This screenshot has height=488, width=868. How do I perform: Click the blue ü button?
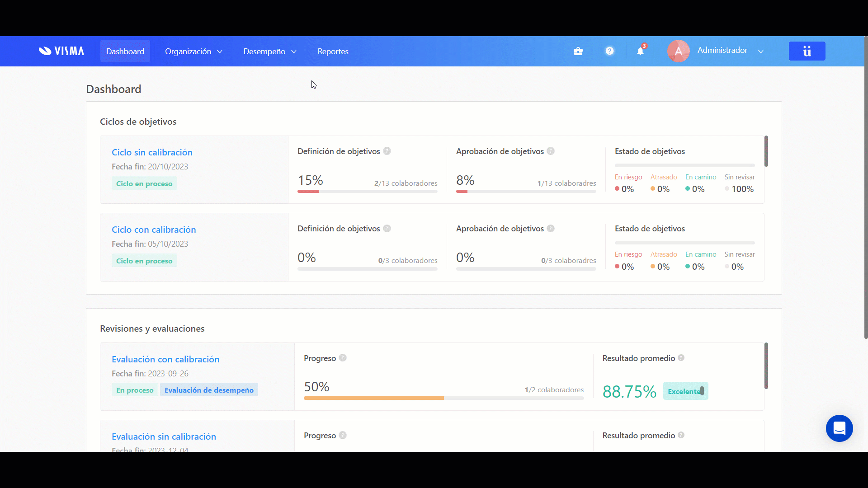click(807, 51)
